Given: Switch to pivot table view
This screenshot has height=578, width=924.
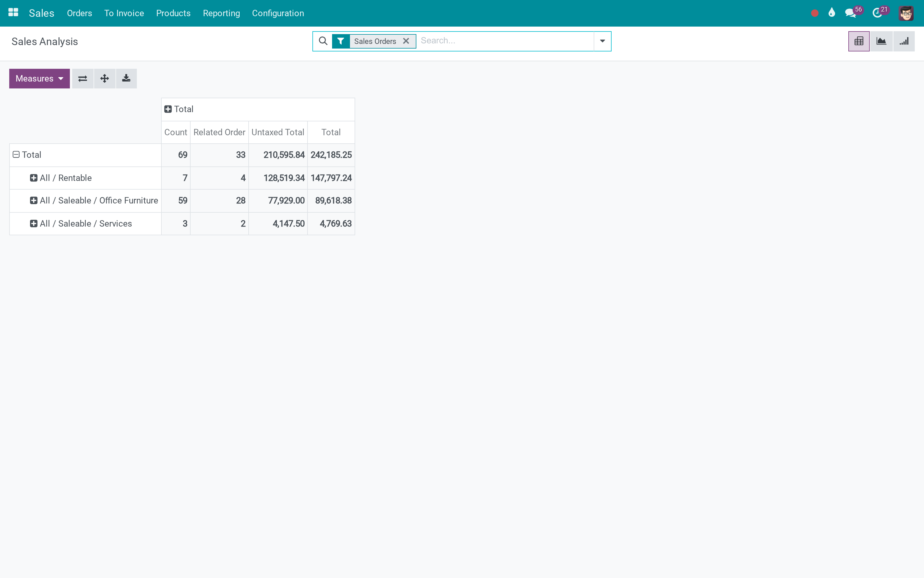Looking at the screenshot, I should 859,41.
